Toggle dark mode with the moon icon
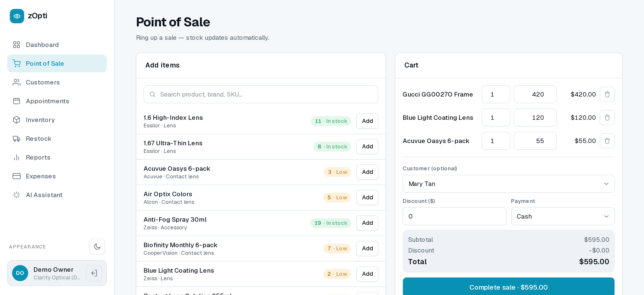644x295 pixels. click(x=97, y=247)
